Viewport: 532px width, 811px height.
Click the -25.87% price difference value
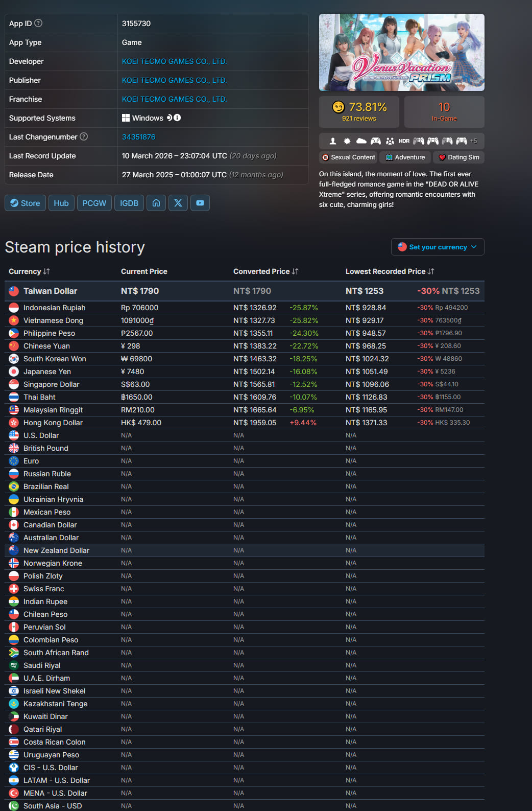[x=303, y=308]
